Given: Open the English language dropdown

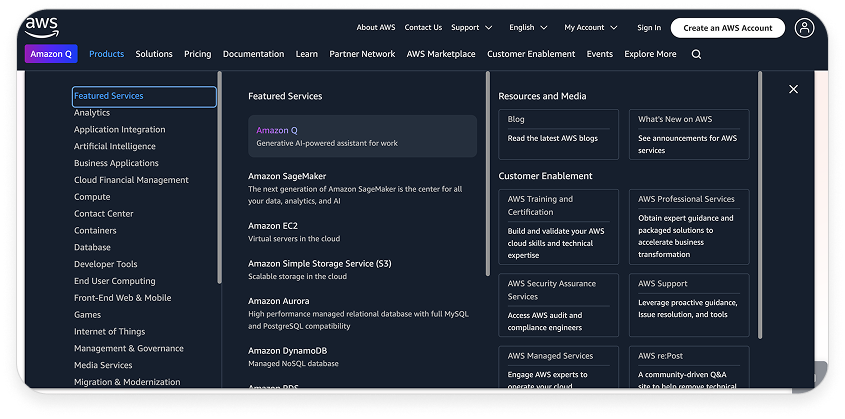Looking at the screenshot, I should tap(528, 27).
